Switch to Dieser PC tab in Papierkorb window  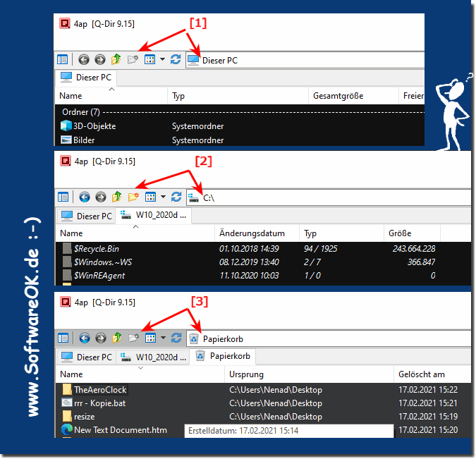coord(87,357)
